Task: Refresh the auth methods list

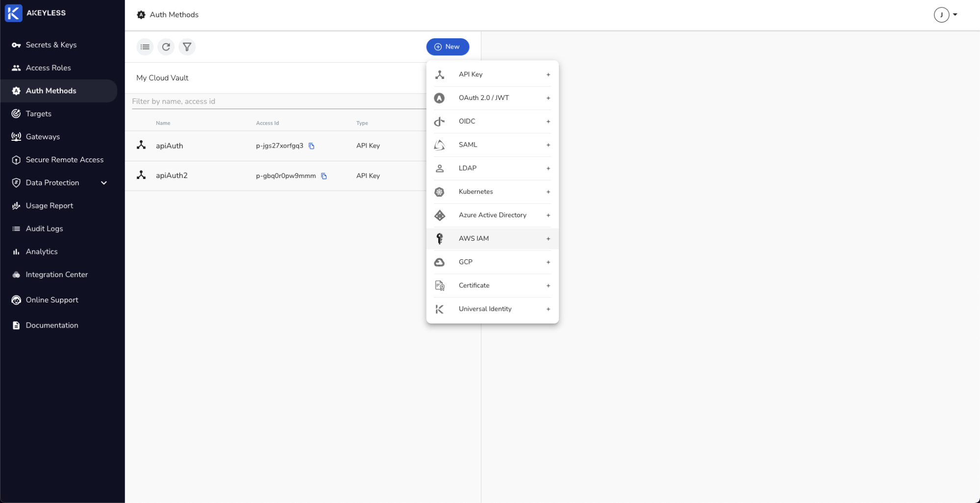Action: click(166, 47)
